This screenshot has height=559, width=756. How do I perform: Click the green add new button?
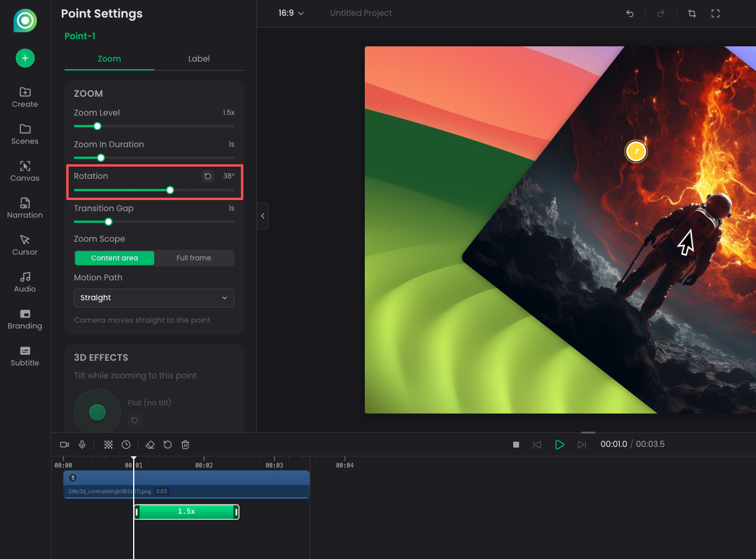tap(25, 58)
